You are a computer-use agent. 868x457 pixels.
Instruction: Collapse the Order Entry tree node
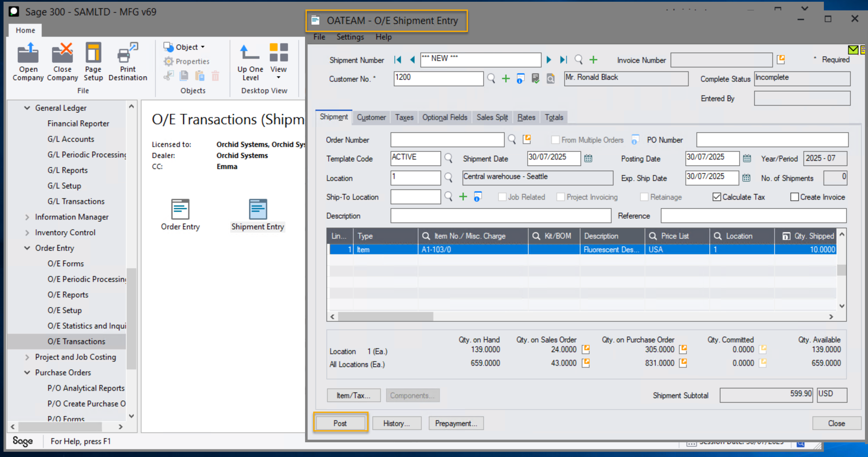click(27, 248)
